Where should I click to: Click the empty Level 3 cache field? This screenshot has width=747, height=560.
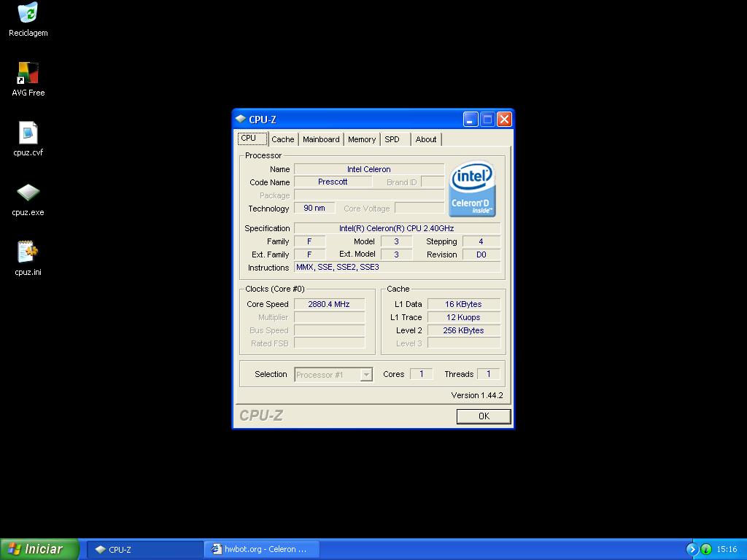point(463,343)
